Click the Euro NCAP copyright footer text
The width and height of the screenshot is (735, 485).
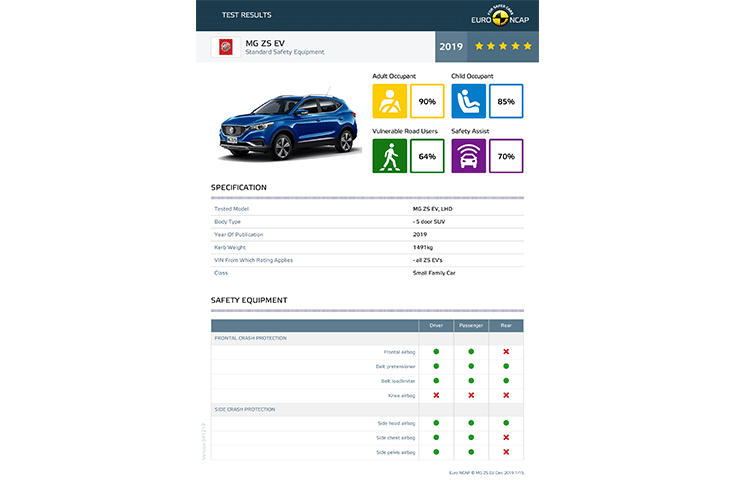pos(487,473)
